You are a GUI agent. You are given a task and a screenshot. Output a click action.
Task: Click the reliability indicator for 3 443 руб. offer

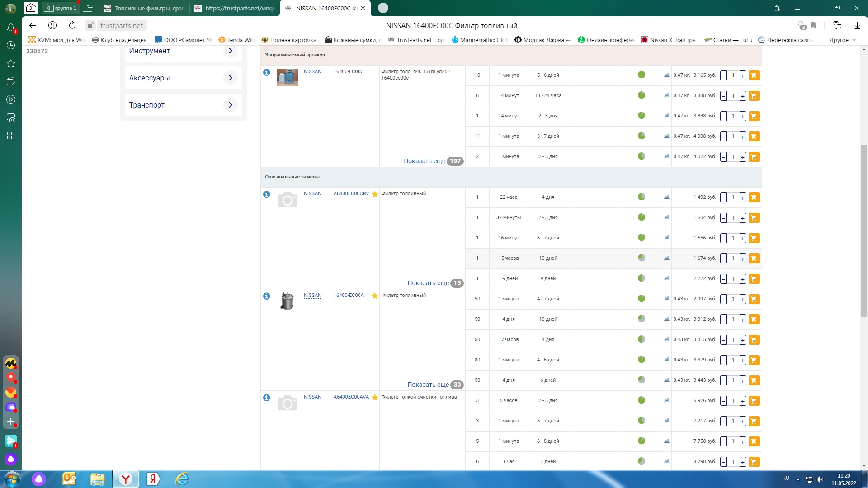click(x=642, y=380)
